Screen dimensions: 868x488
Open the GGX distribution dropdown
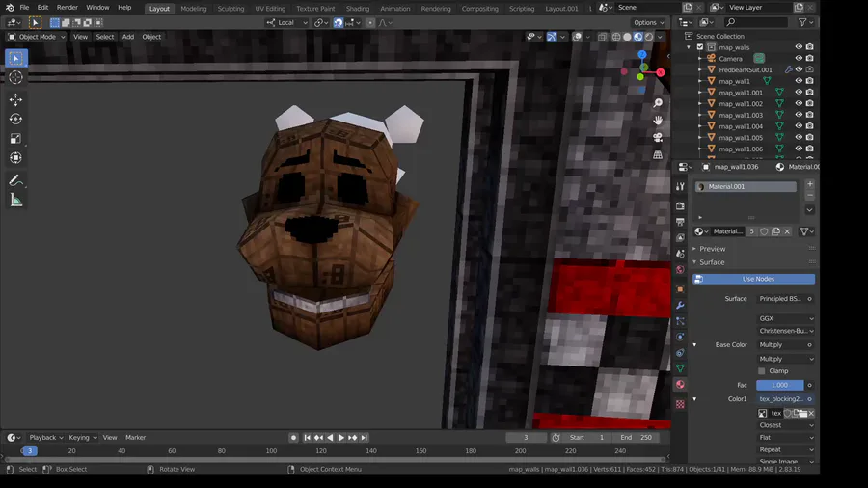(785, 318)
